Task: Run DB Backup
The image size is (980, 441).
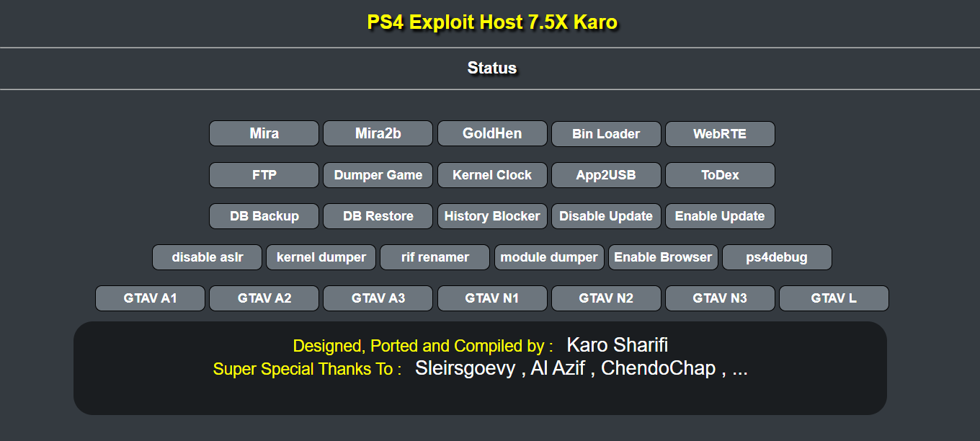Action: tap(264, 215)
